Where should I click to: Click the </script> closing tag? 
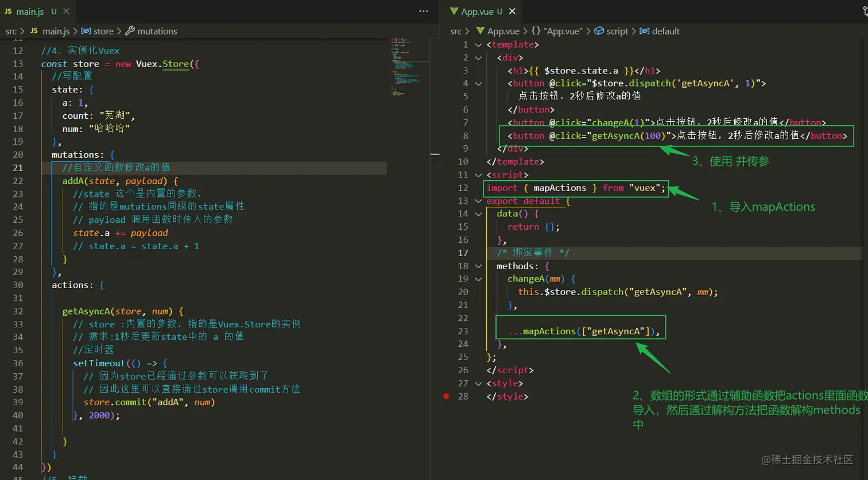(510, 370)
